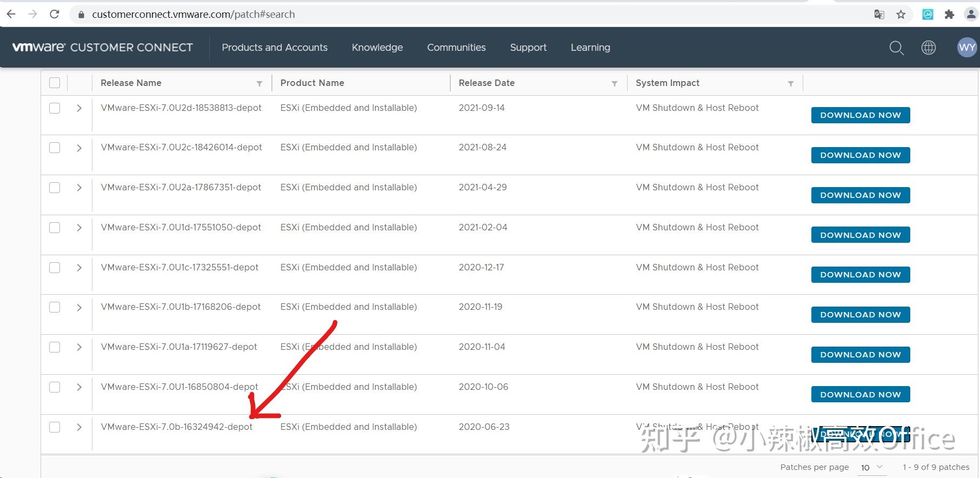Open the Release Date column filter icon
Viewport: 980px width, 478px height.
click(615, 83)
